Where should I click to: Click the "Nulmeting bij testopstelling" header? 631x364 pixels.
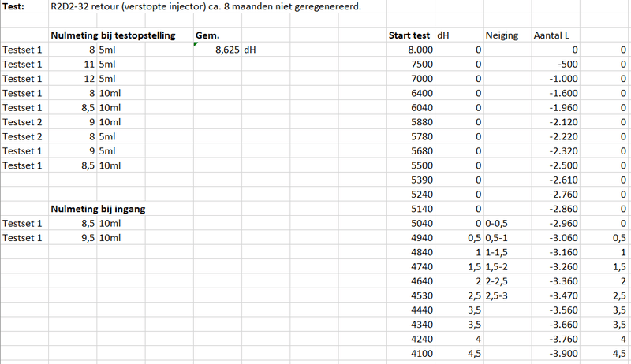[113, 35]
